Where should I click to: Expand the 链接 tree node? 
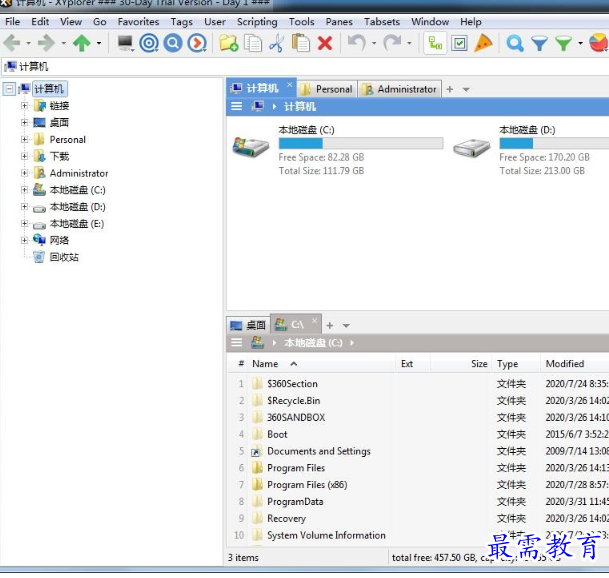24,106
